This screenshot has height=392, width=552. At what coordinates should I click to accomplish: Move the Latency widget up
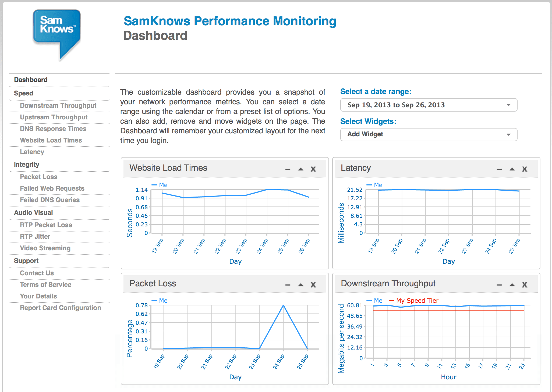click(512, 169)
